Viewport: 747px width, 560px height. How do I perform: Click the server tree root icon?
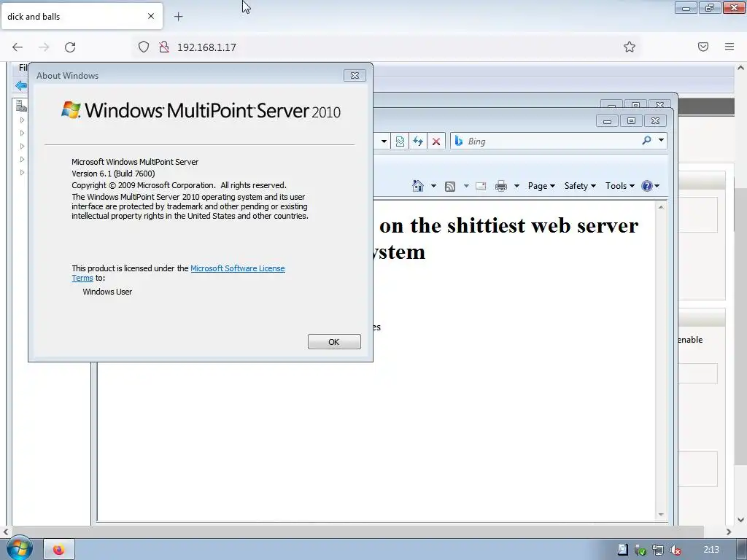[x=21, y=106]
